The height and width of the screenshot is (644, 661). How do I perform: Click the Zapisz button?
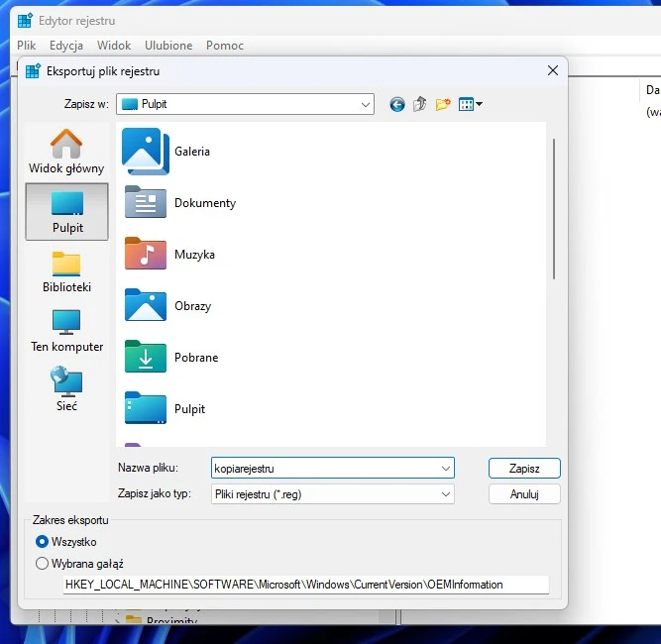(524, 469)
